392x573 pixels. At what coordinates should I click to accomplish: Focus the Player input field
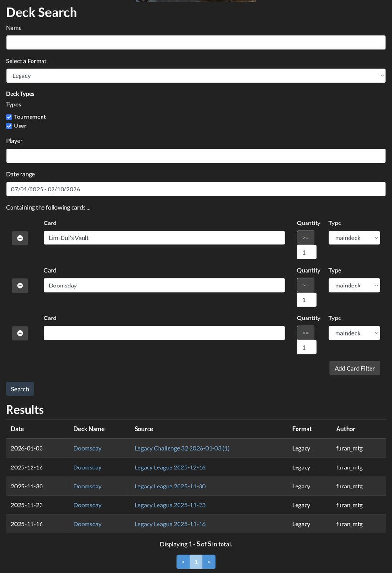tap(196, 156)
